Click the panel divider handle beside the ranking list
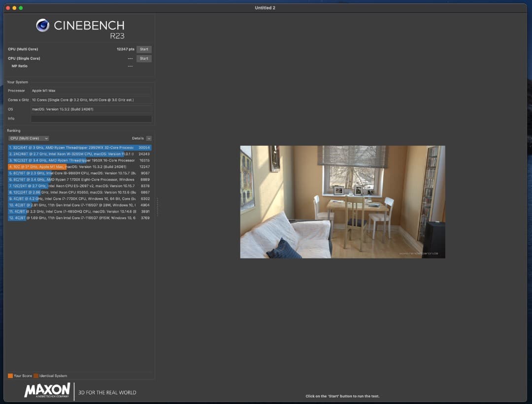Image resolution: width=532 pixels, height=404 pixels. pyautogui.click(x=157, y=207)
